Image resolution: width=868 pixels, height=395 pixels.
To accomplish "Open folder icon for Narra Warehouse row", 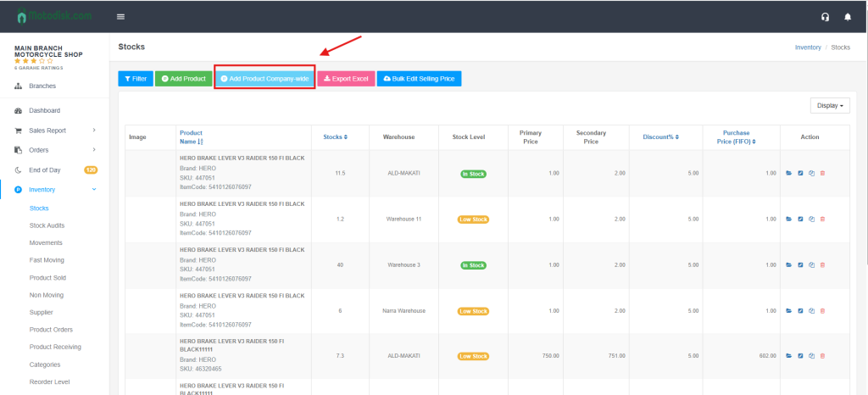I will pyautogui.click(x=790, y=311).
